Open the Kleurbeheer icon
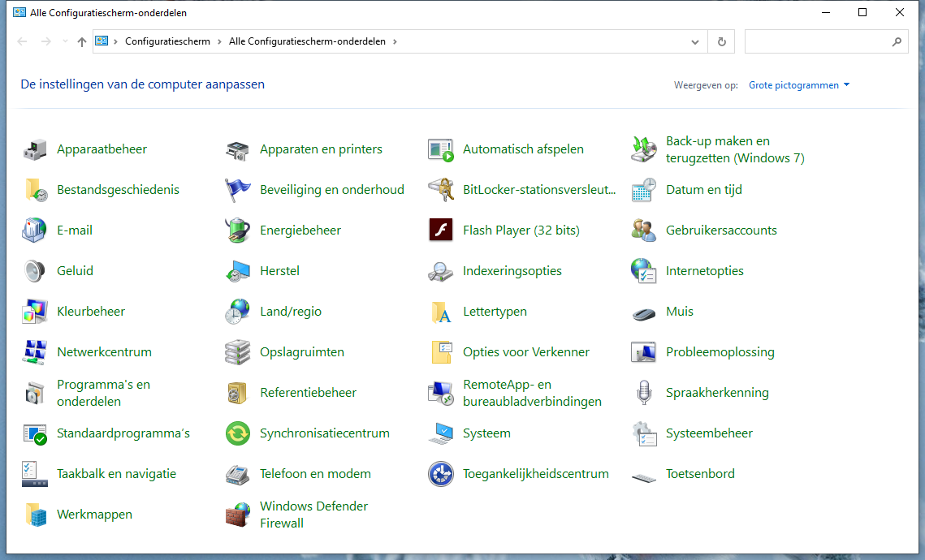The image size is (925, 560). tap(35, 312)
